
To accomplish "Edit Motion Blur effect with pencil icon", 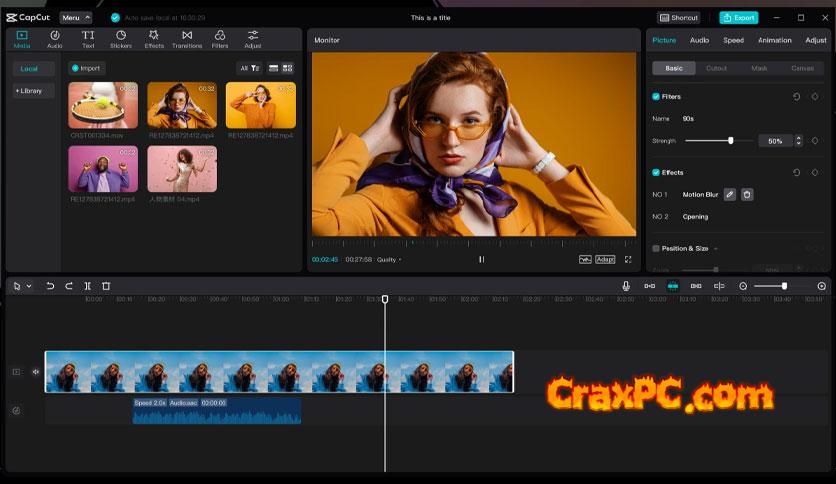I will [x=730, y=194].
